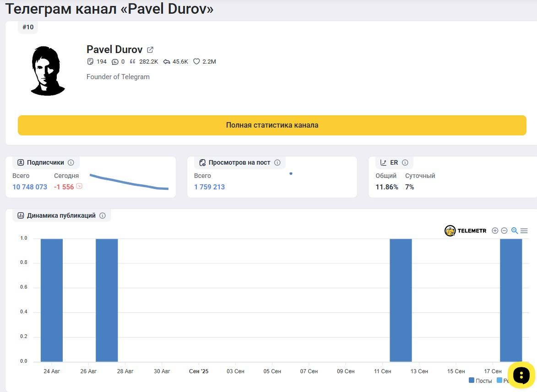
Task: Click the subscribers trend sparkline
Action: tap(129, 182)
